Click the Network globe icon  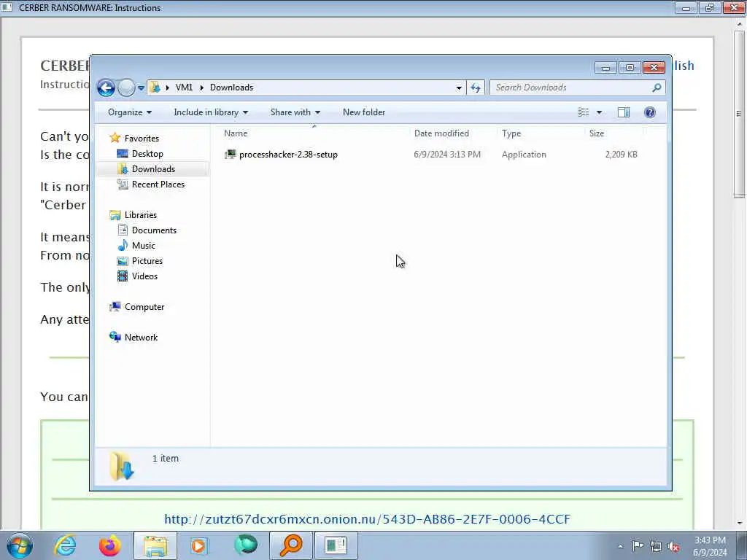point(115,337)
